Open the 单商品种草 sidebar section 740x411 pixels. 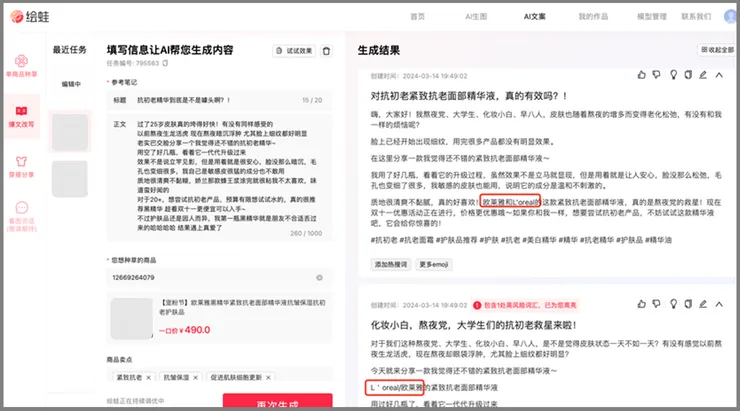[x=21, y=65]
